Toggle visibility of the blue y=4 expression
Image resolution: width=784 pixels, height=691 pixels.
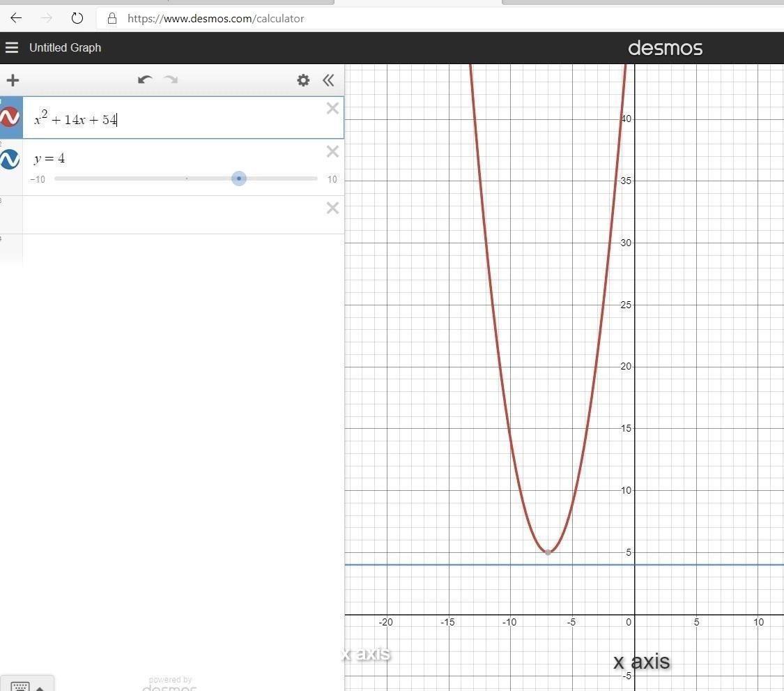[10, 160]
